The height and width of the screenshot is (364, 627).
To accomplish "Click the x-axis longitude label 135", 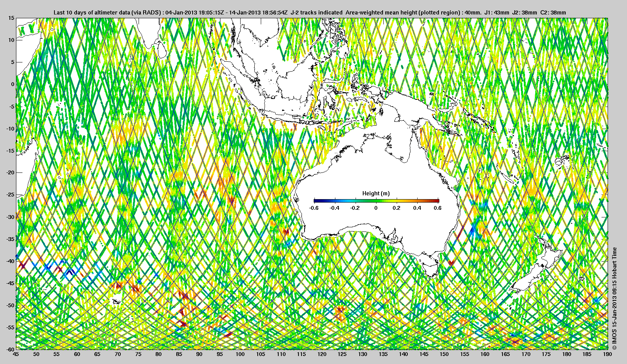I will [383, 354].
